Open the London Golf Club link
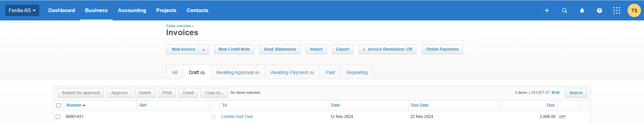 pos(237,117)
